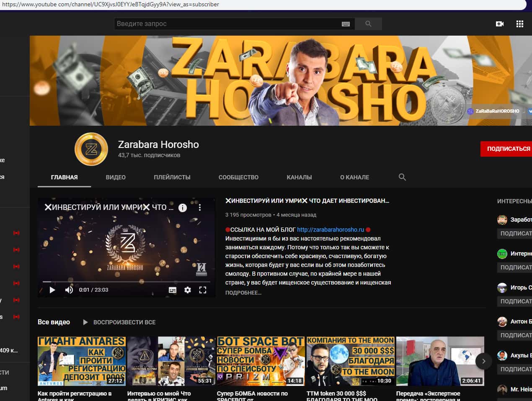Open the О КАНАЛЕ tab
Screen dimensions: 532x401
354,177
